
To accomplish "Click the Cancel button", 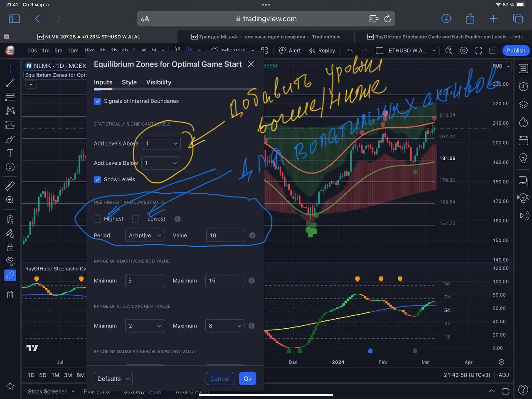I will pyautogui.click(x=220, y=379).
